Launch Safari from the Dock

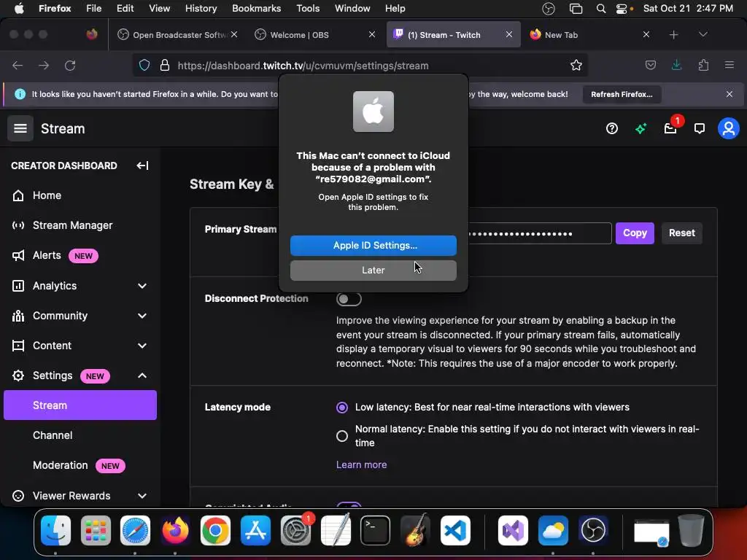click(135, 530)
